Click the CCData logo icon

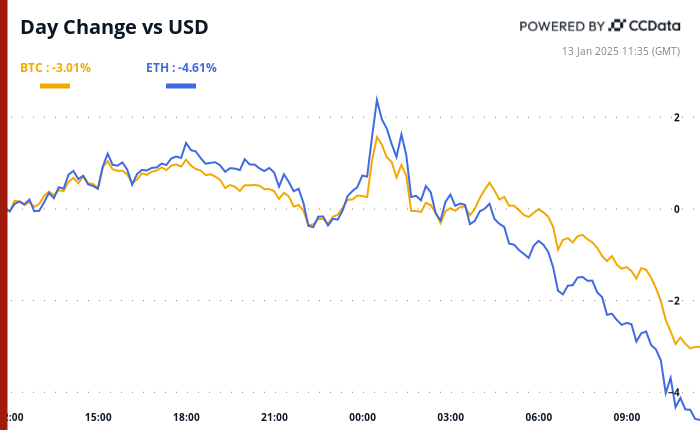[x=617, y=25]
